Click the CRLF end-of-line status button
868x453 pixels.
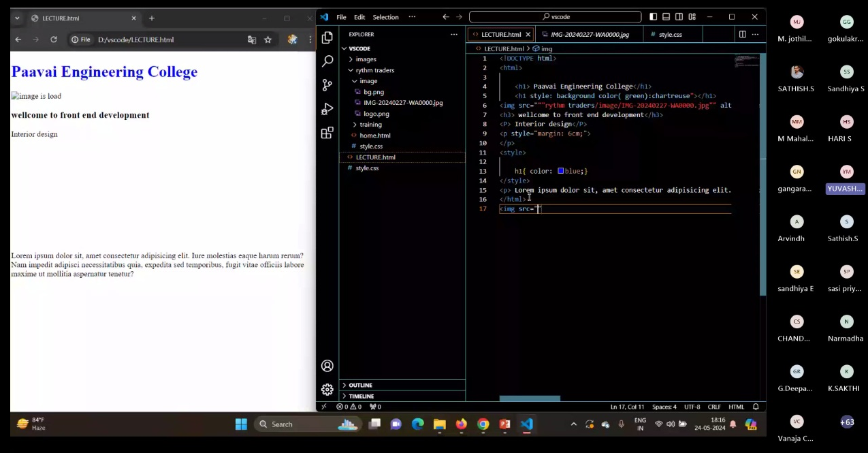(x=714, y=407)
